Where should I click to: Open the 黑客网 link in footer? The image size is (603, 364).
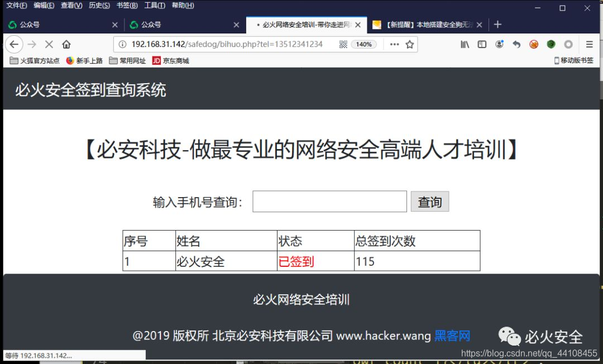click(452, 336)
